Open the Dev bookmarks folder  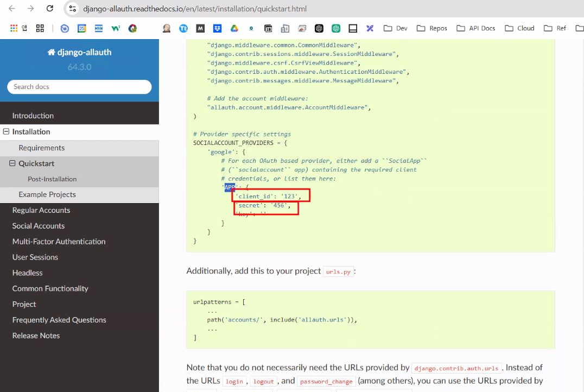click(396, 28)
